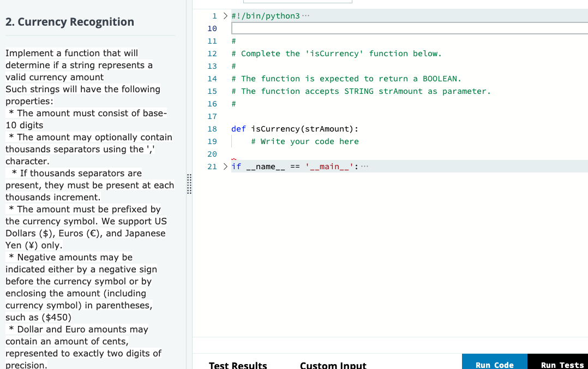Click the 'Negative amounts may be' bullet text
Screen dimensions: 588x369
[81, 287]
